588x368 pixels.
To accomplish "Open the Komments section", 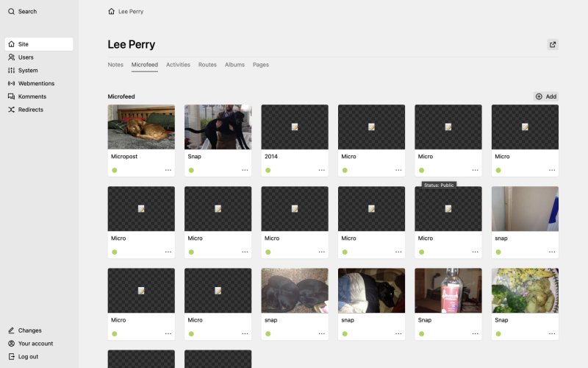I will tap(27, 96).
